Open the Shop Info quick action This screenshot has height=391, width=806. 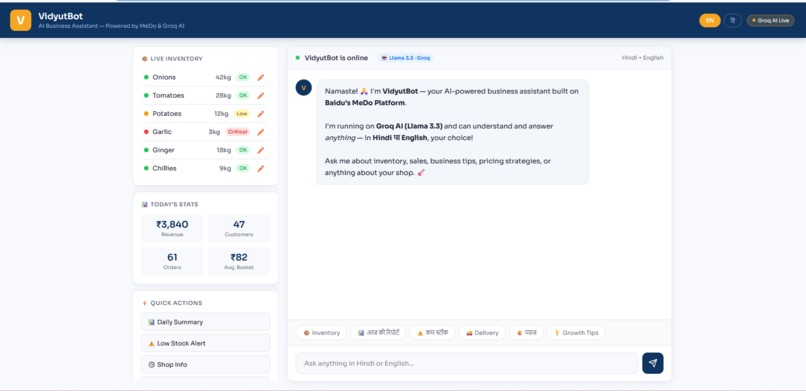click(206, 364)
